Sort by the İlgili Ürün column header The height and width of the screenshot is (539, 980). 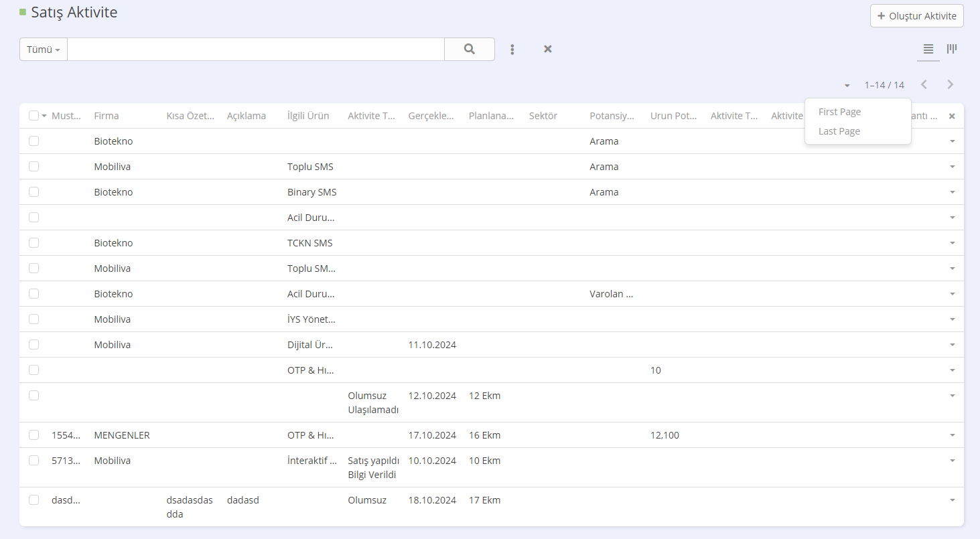(308, 116)
